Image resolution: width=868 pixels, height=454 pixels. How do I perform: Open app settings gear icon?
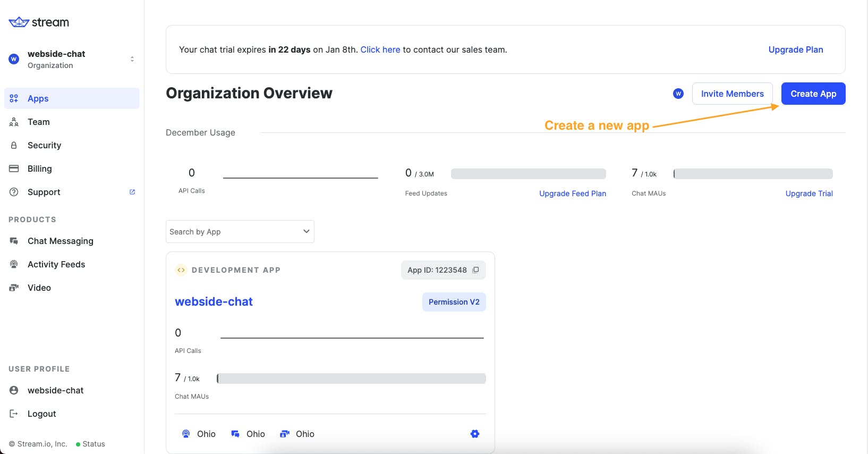pyautogui.click(x=475, y=434)
